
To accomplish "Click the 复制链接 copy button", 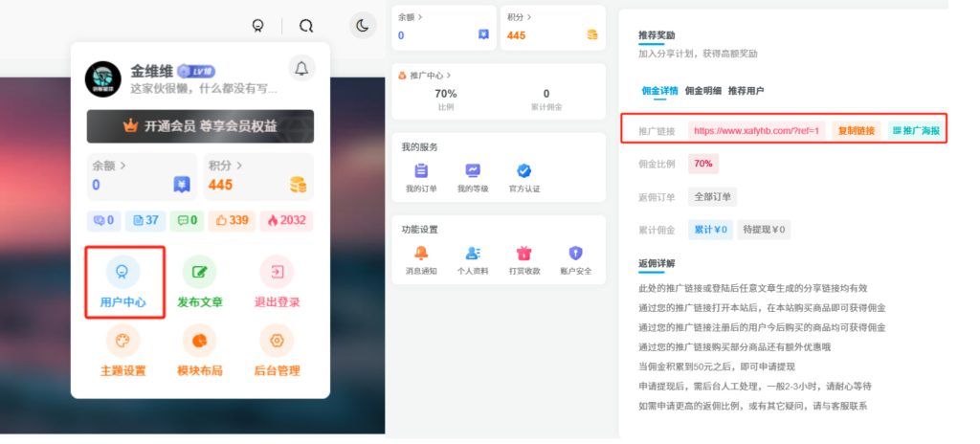I will coord(857,131).
